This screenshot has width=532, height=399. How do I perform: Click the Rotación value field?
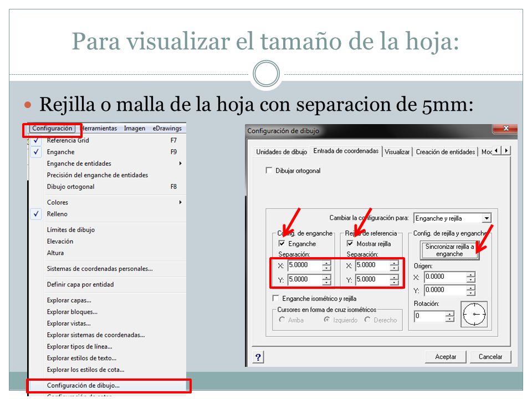point(429,316)
